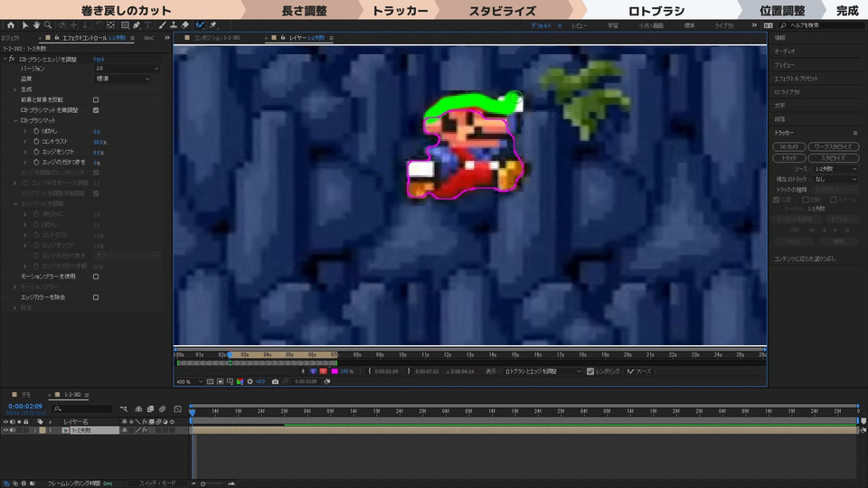The height and width of the screenshot is (488, 868).
Task: Toggle レンダリング checkbox in viewer
Action: click(x=590, y=371)
